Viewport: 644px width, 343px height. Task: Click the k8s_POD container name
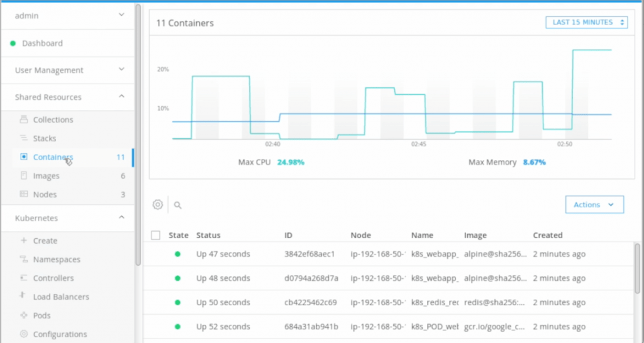435,327
